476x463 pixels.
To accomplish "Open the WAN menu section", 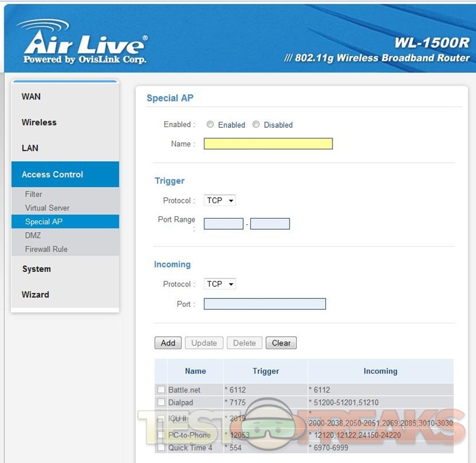I will click(31, 96).
